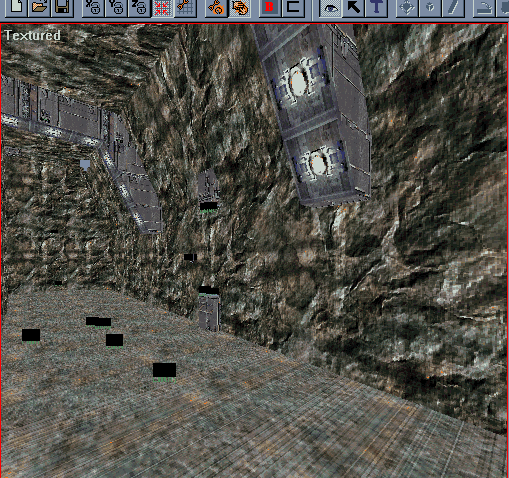Open a file with the folder icon

click(39, 7)
